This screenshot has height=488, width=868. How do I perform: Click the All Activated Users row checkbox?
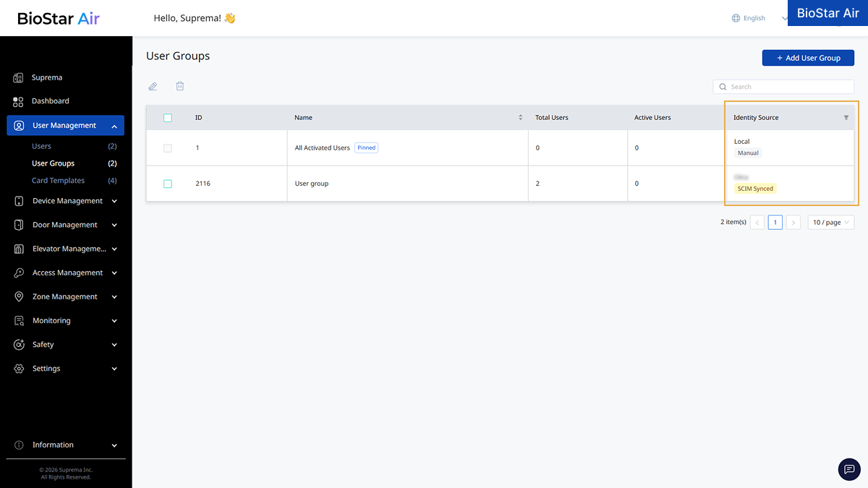[x=168, y=147]
